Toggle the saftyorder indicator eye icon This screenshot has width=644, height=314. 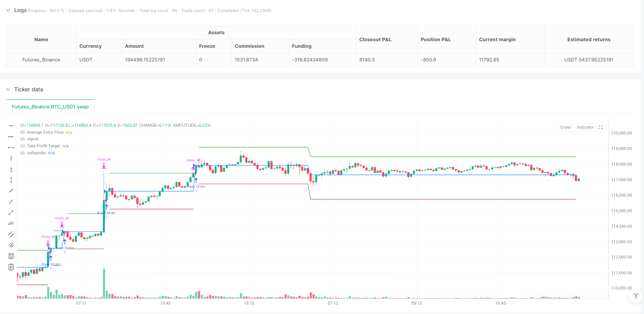click(x=23, y=153)
